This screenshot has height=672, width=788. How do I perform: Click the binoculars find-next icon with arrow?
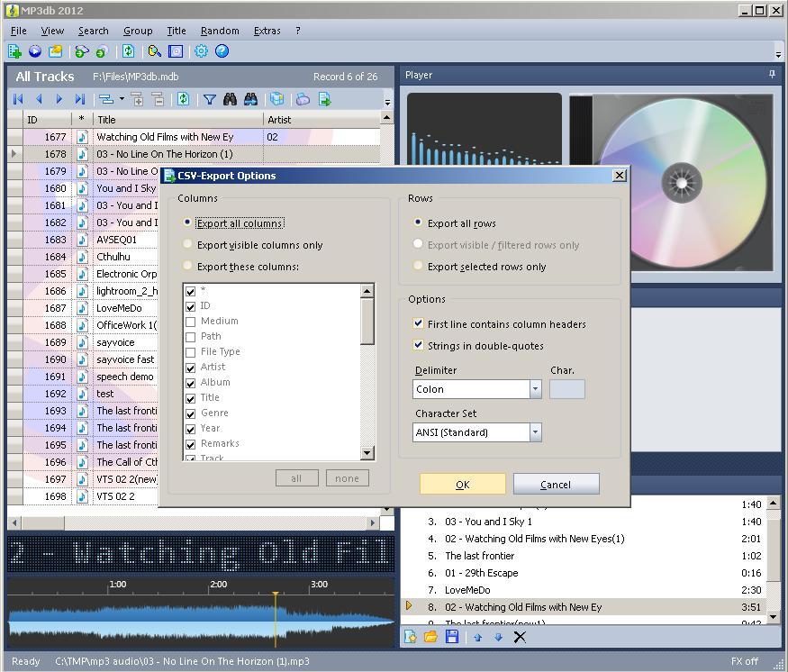tap(250, 99)
